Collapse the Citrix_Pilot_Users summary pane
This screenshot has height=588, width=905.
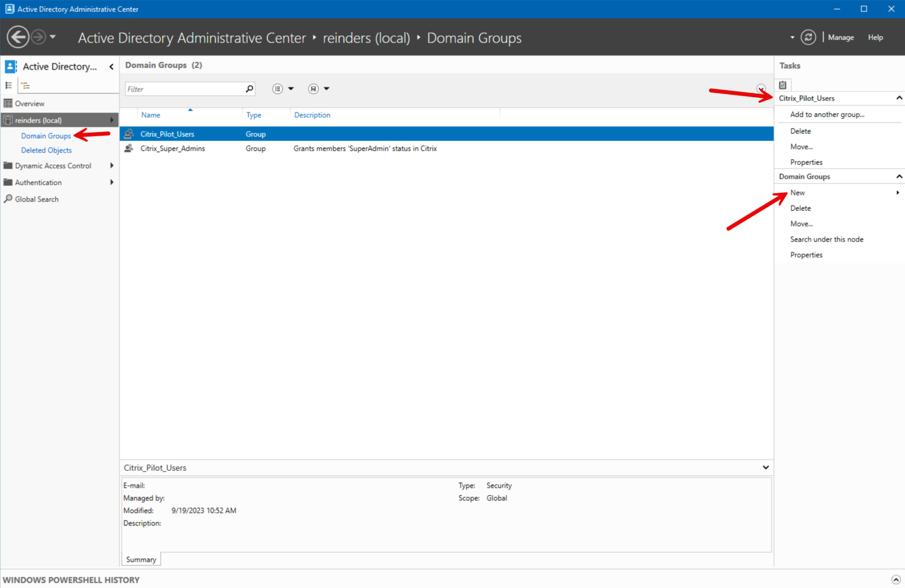click(766, 467)
